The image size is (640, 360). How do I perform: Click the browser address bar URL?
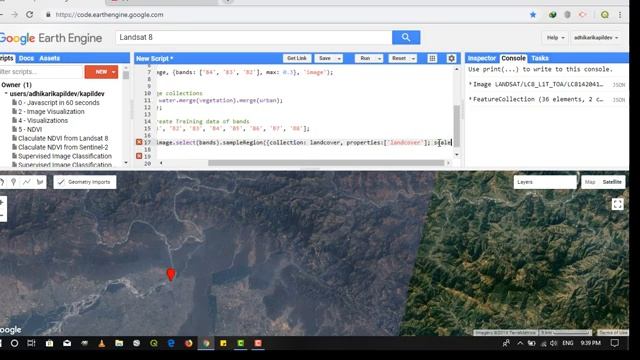click(x=109, y=15)
